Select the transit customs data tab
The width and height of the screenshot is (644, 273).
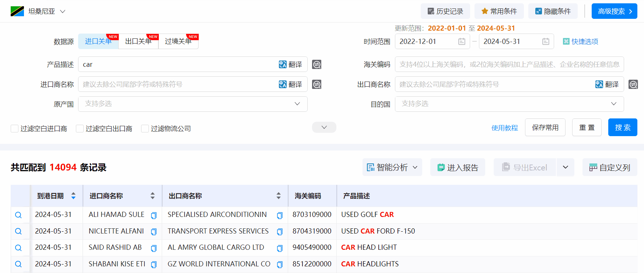[x=178, y=41]
